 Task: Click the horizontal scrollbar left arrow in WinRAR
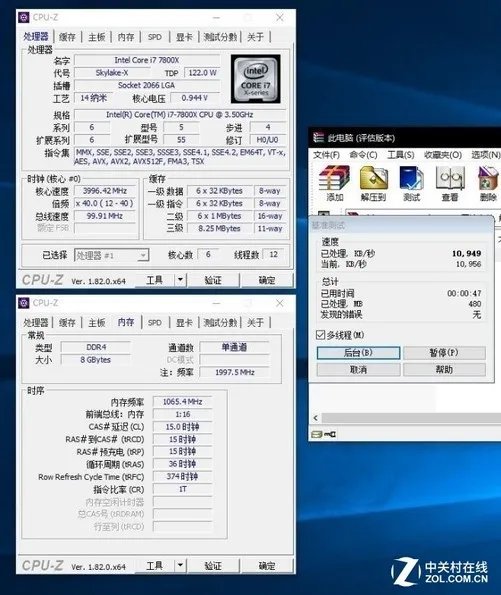316,418
